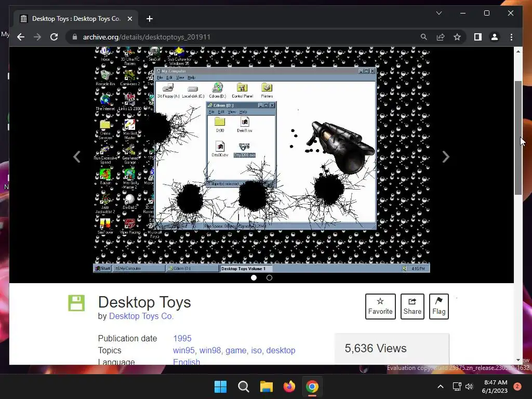This screenshot has height=399, width=532.
Task: View site information lock icon
Action: [75, 37]
